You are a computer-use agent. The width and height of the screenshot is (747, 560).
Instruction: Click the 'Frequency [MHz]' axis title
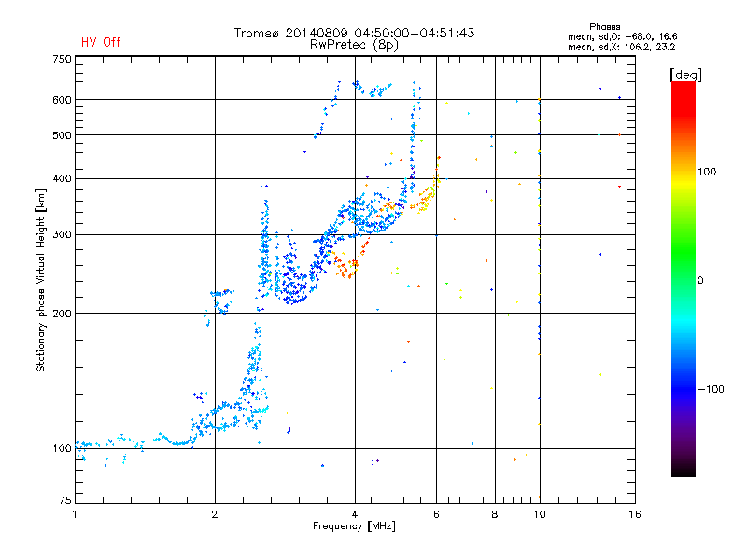point(354,526)
